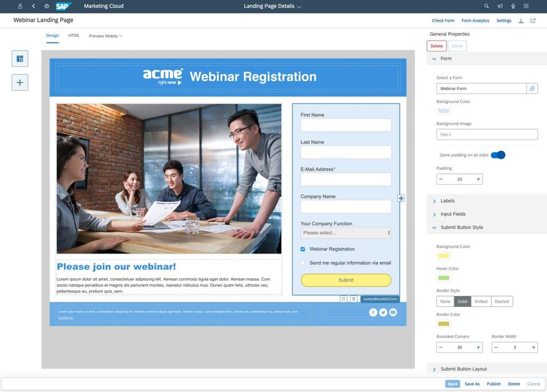The height and width of the screenshot is (392, 547).
Task: Click the E-Mail Address input field
Action: (x=346, y=179)
